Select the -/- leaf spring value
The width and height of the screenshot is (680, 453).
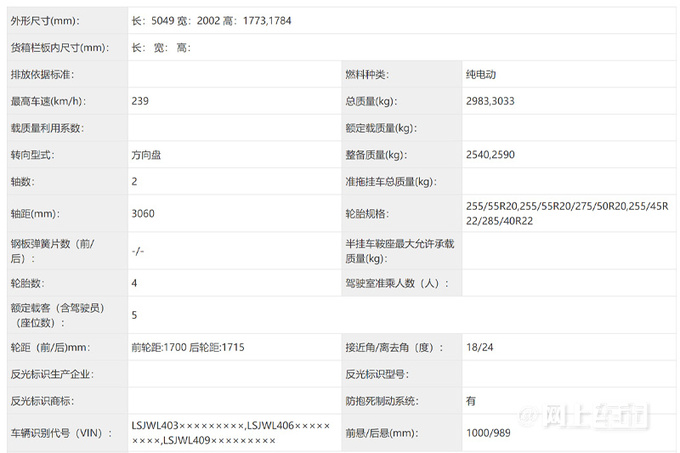[x=138, y=251]
